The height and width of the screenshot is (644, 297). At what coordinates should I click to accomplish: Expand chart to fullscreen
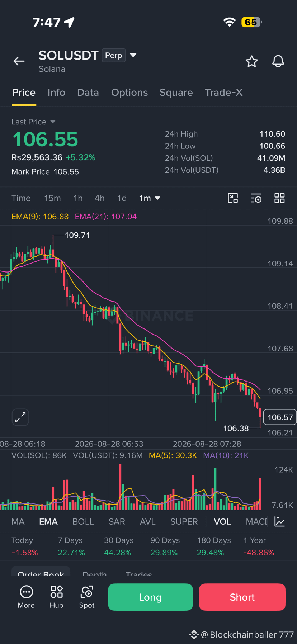coord(20,417)
